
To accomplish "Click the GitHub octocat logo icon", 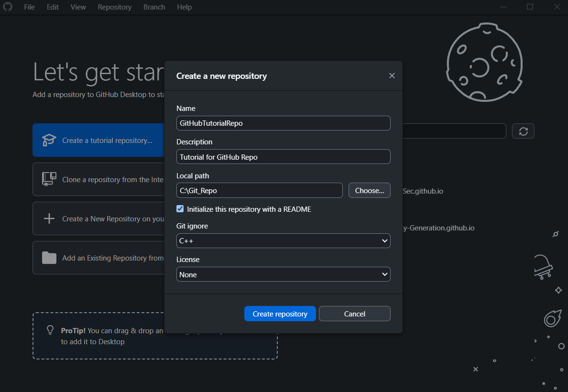I will [8, 7].
